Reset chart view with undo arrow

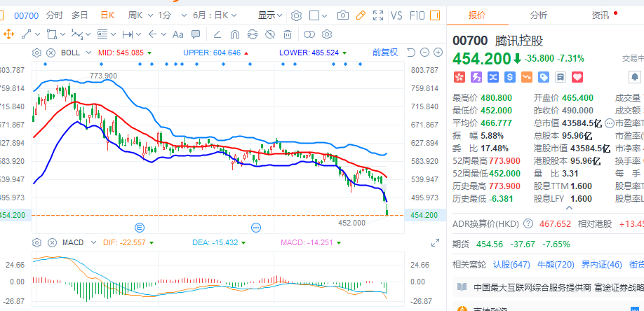tap(411, 52)
